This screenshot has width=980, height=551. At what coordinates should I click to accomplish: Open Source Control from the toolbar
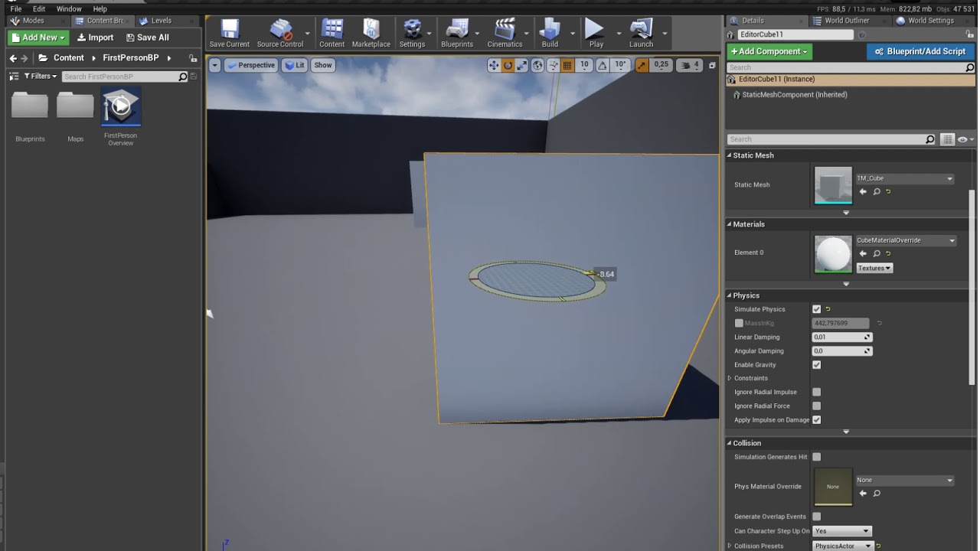(x=280, y=34)
